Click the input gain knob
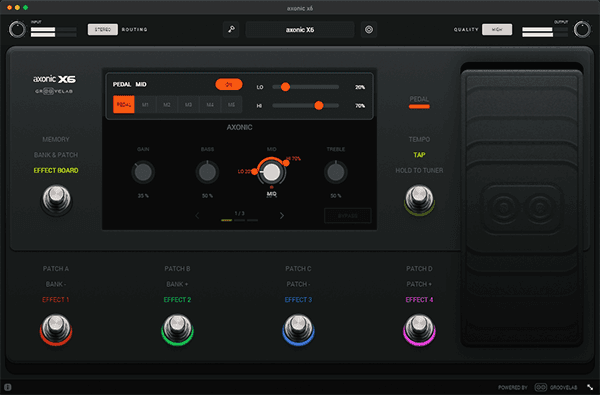 point(17,29)
